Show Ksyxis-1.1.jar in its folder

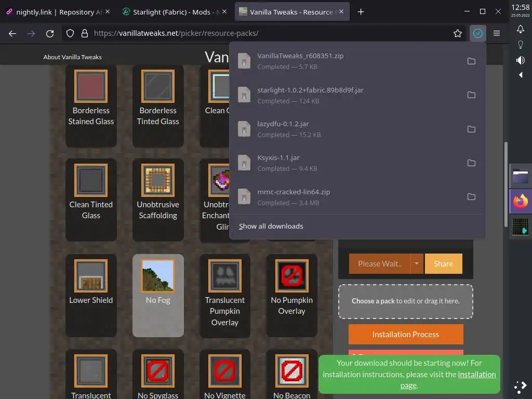click(471, 163)
